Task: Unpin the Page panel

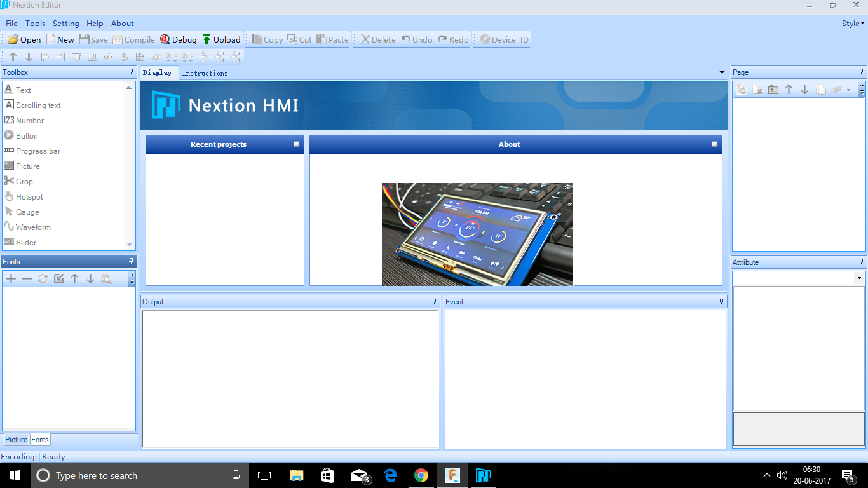Action: [862, 72]
